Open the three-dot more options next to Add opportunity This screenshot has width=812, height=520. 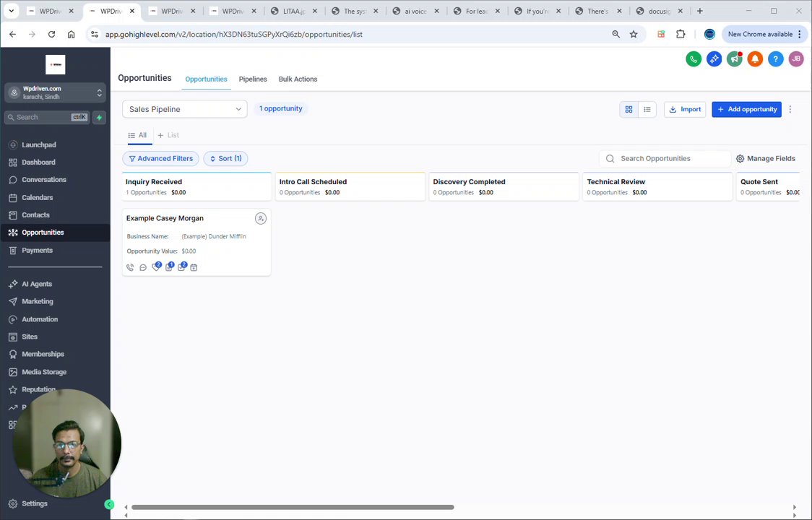[x=790, y=109]
